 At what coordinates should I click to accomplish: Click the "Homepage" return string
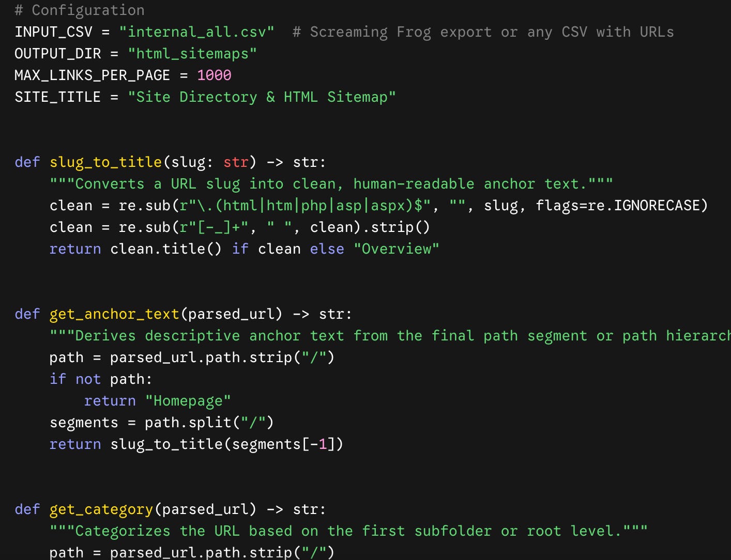(x=188, y=401)
